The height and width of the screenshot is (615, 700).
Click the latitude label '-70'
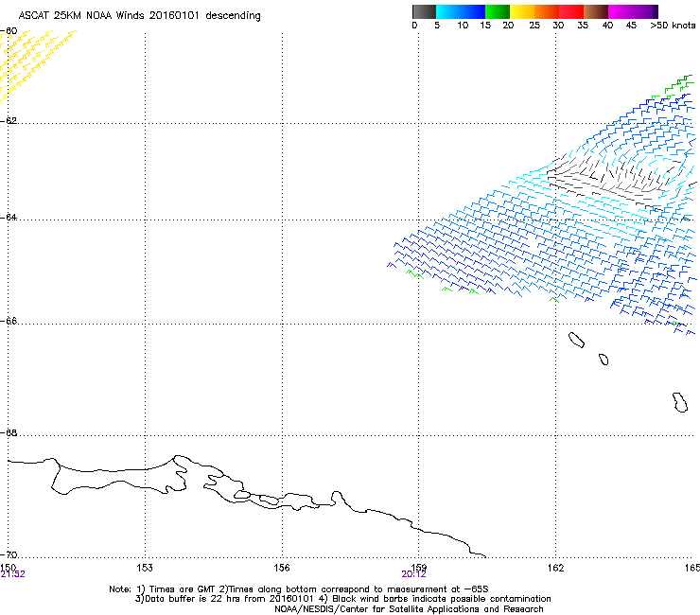click(9, 554)
